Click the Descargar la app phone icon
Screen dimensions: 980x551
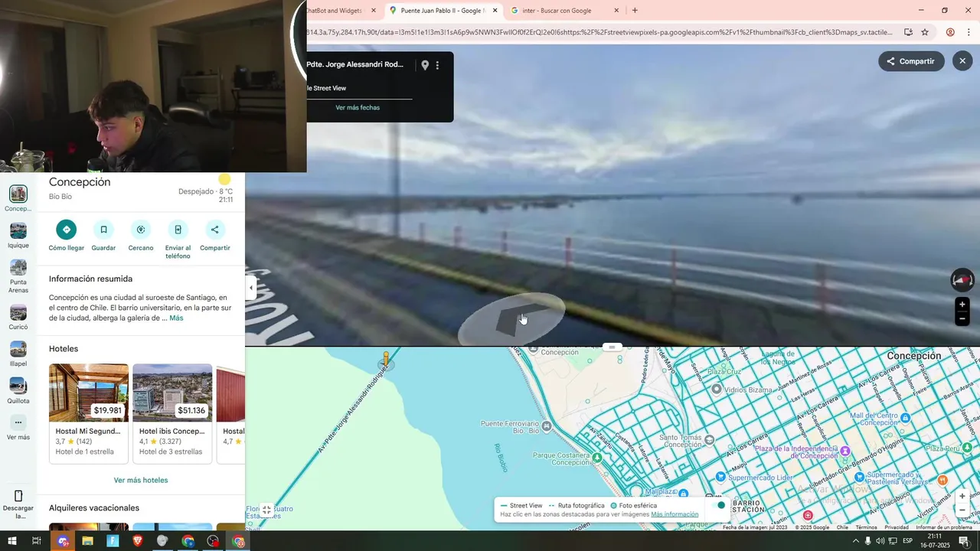tap(18, 496)
